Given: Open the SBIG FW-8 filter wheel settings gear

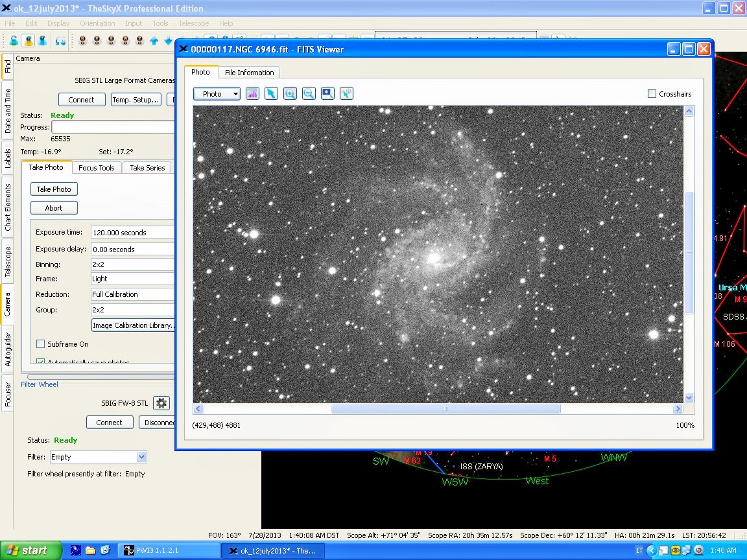Looking at the screenshot, I should point(161,403).
